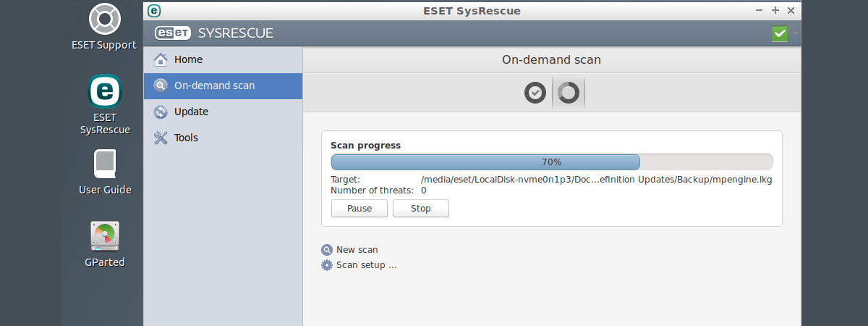Go to the Home section

[223, 59]
